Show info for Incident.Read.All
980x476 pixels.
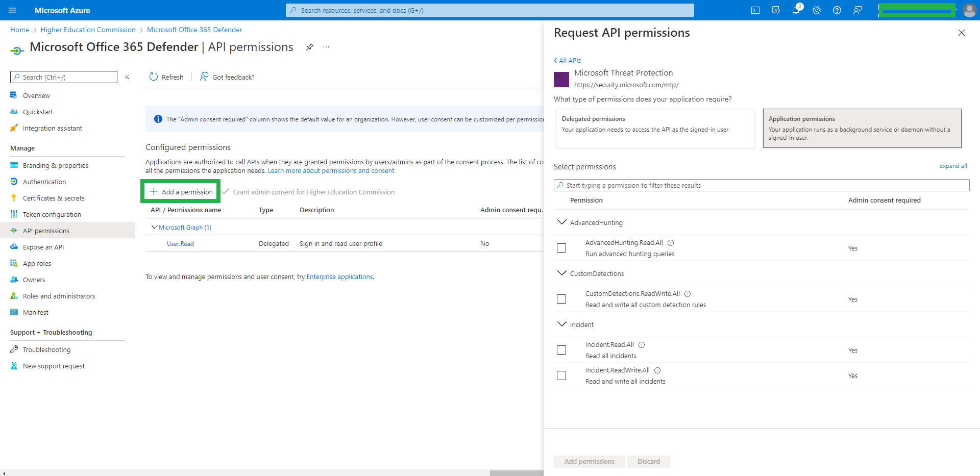tap(642, 345)
